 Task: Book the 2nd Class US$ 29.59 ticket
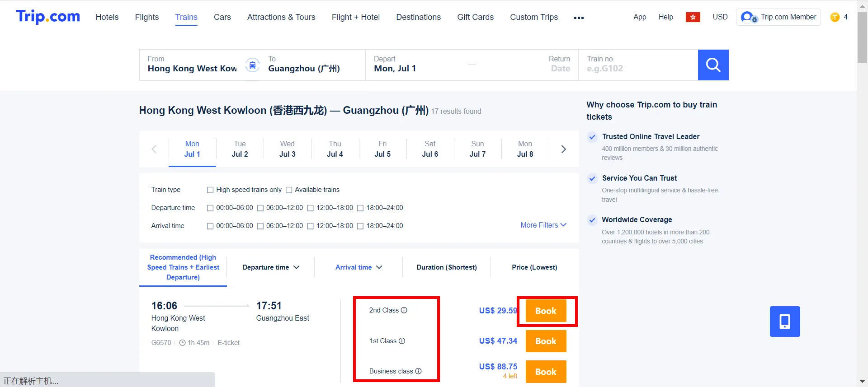coord(546,311)
